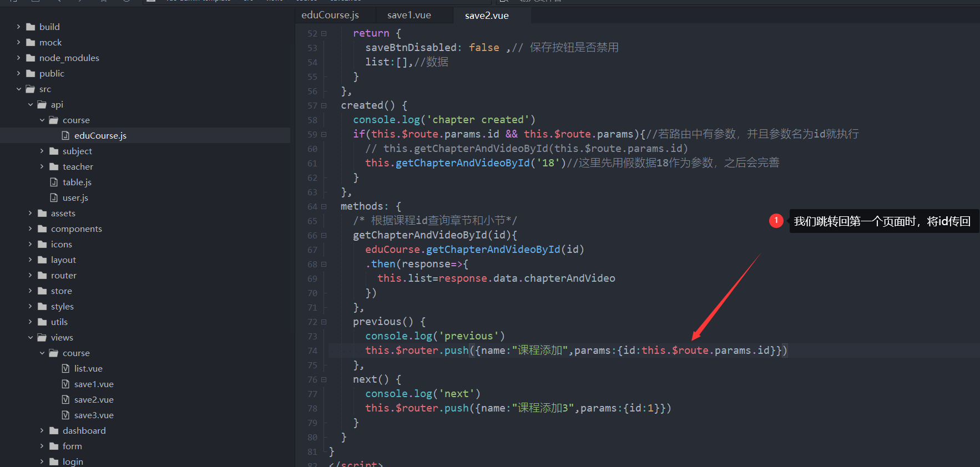This screenshot has height=467, width=980.
Task: Expand the mock folder chevron
Action: pos(18,42)
